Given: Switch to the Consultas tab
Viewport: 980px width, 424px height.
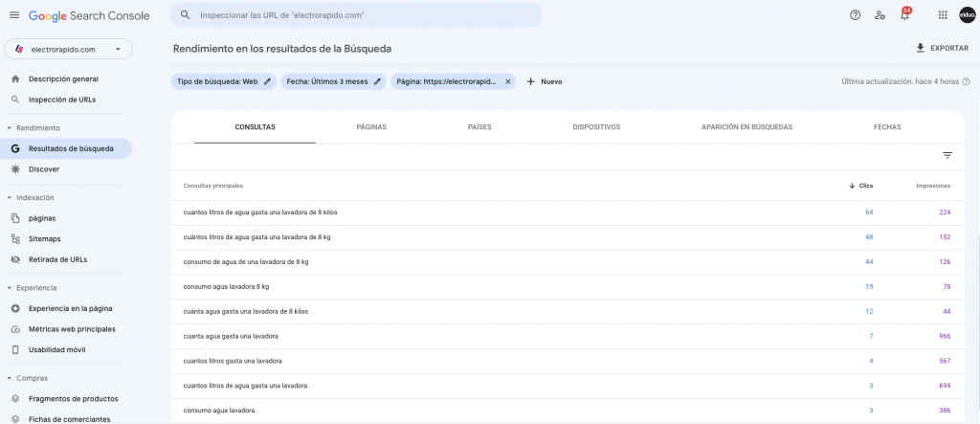Looking at the screenshot, I should 255,127.
